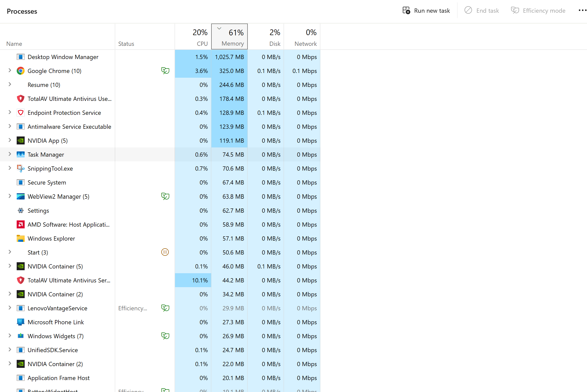The height and width of the screenshot is (392, 587).
Task: Click the Efficiency mode button
Action: coord(538,11)
